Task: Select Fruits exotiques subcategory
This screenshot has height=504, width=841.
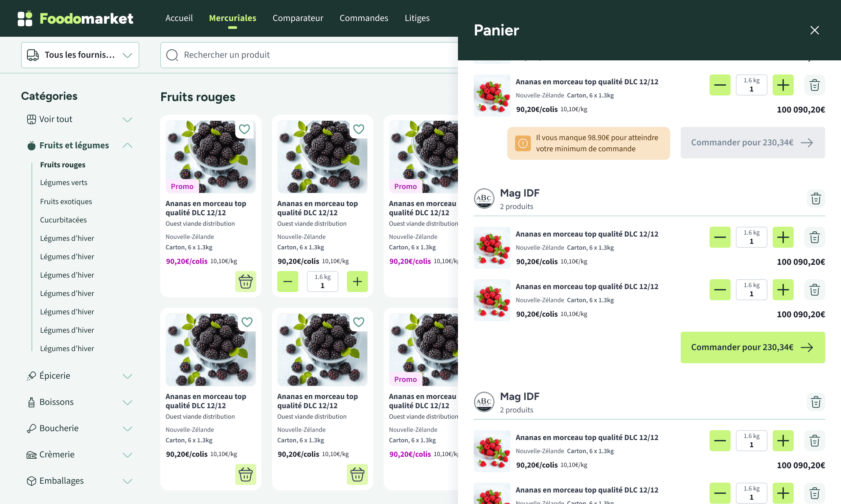Action: [66, 201]
